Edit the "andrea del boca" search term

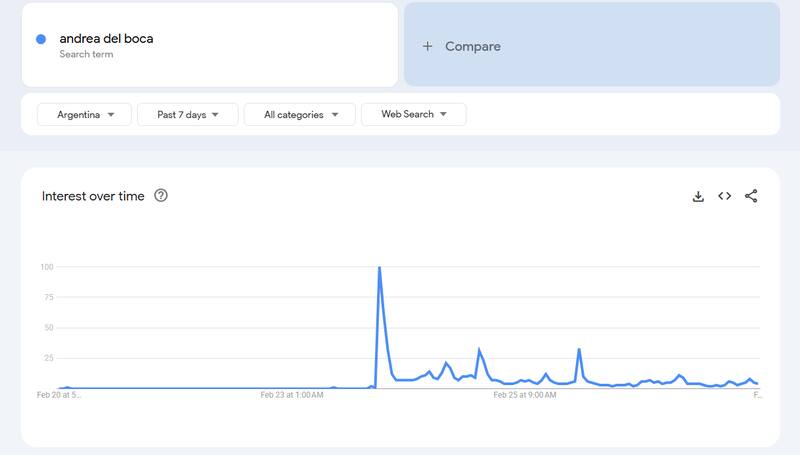click(x=107, y=39)
